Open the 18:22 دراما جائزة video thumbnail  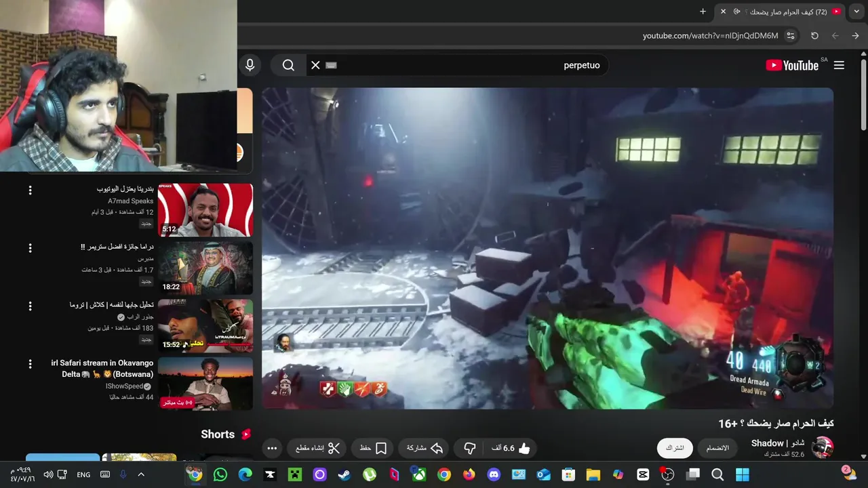205,268
